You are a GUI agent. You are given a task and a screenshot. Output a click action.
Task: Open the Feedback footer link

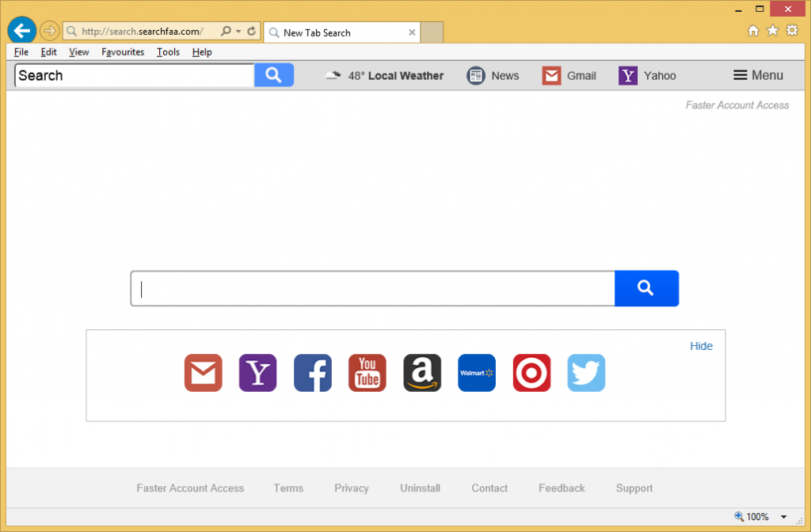tap(562, 488)
